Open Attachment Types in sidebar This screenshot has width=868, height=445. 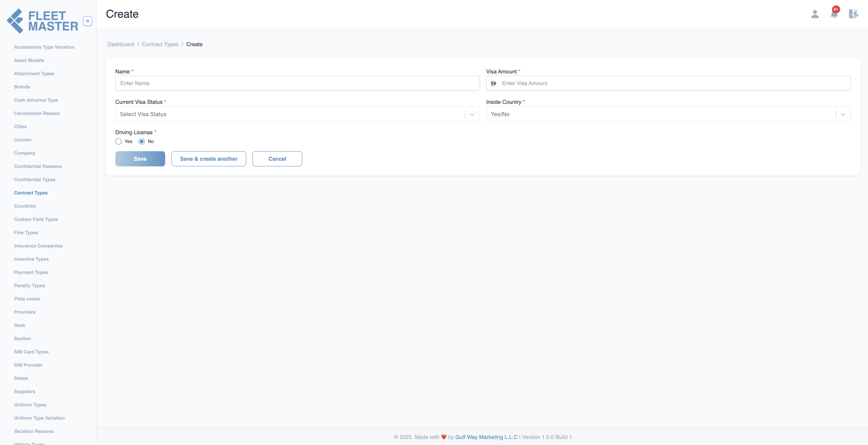click(34, 73)
